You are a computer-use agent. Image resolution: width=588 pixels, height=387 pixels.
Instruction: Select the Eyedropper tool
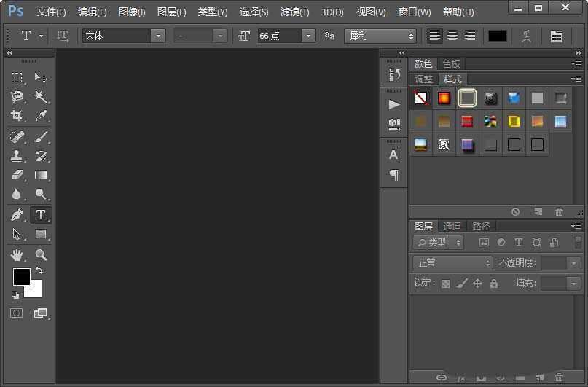pyautogui.click(x=41, y=116)
